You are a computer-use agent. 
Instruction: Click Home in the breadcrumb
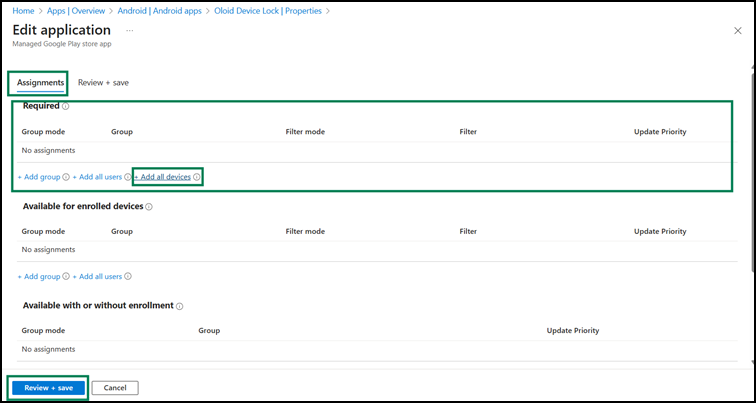click(23, 11)
